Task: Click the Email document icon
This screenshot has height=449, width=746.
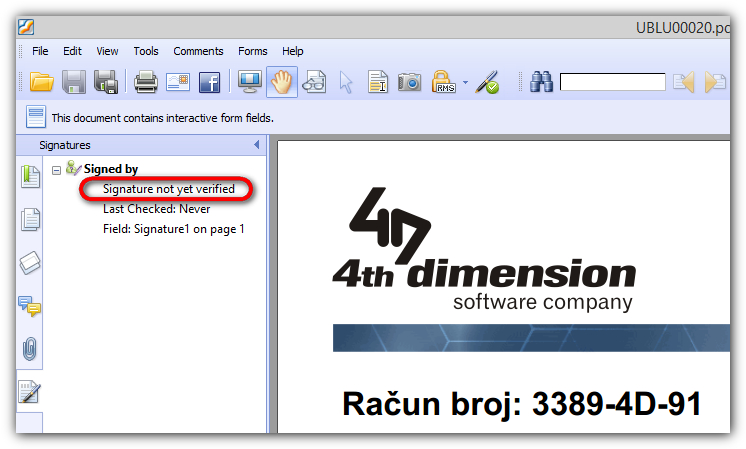Action: point(178,82)
